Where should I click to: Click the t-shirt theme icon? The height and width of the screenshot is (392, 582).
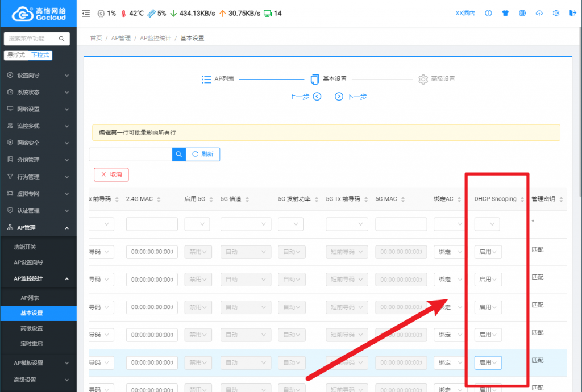point(505,13)
